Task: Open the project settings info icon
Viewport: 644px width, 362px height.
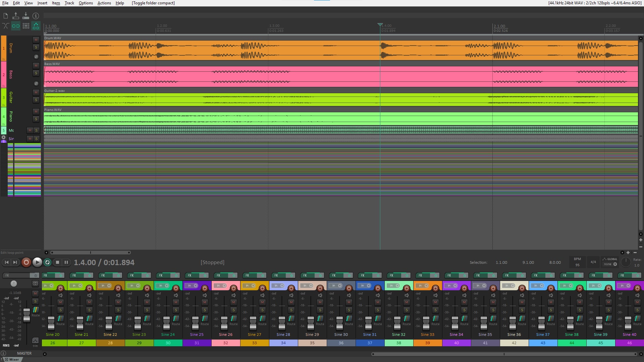Action: 36,16
